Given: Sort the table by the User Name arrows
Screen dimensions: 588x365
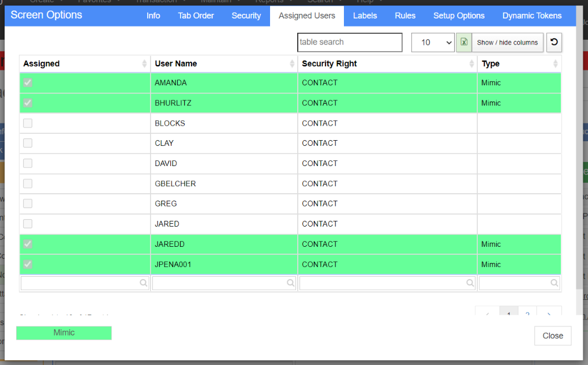Looking at the screenshot, I should (x=292, y=63).
